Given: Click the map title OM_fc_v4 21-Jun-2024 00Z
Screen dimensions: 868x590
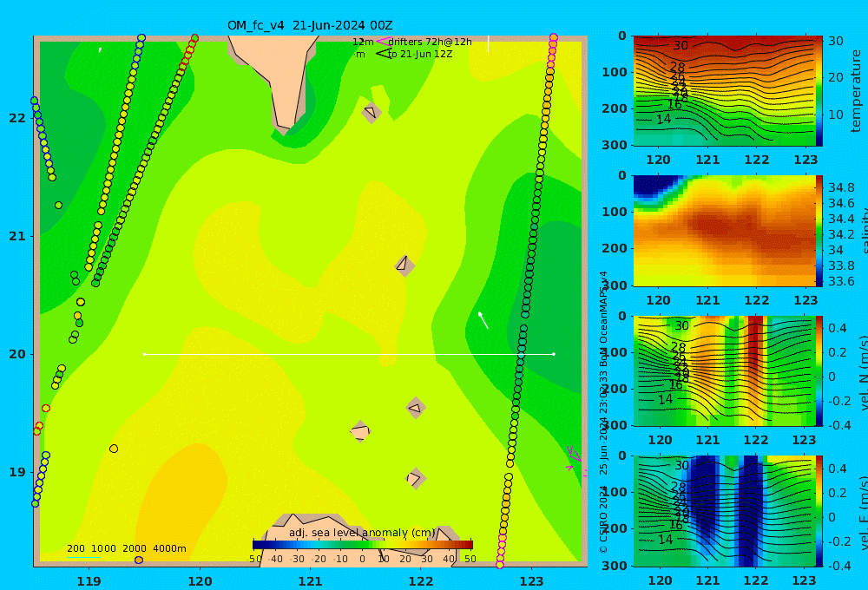Looking at the screenshot, I should tap(310, 25).
